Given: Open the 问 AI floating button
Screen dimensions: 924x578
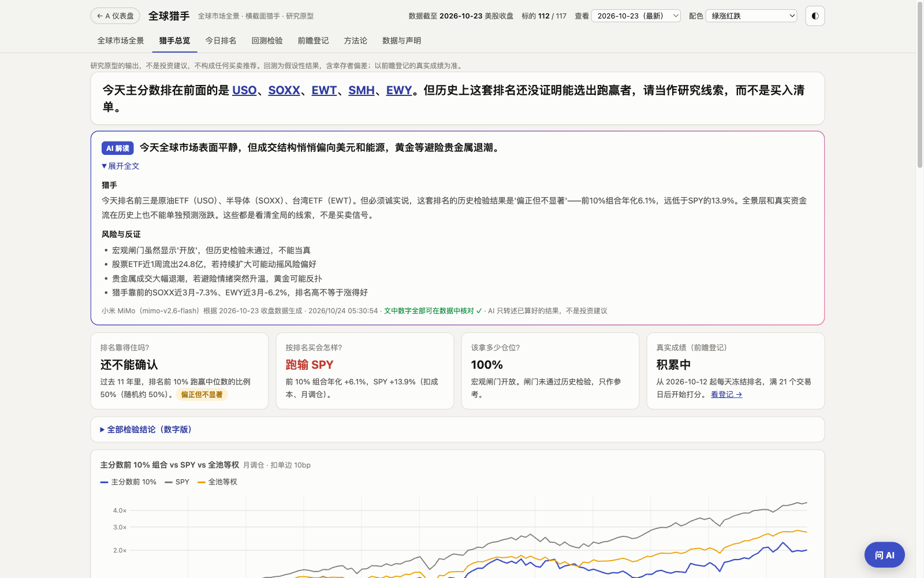Looking at the screenshot, I should [884, 555].
